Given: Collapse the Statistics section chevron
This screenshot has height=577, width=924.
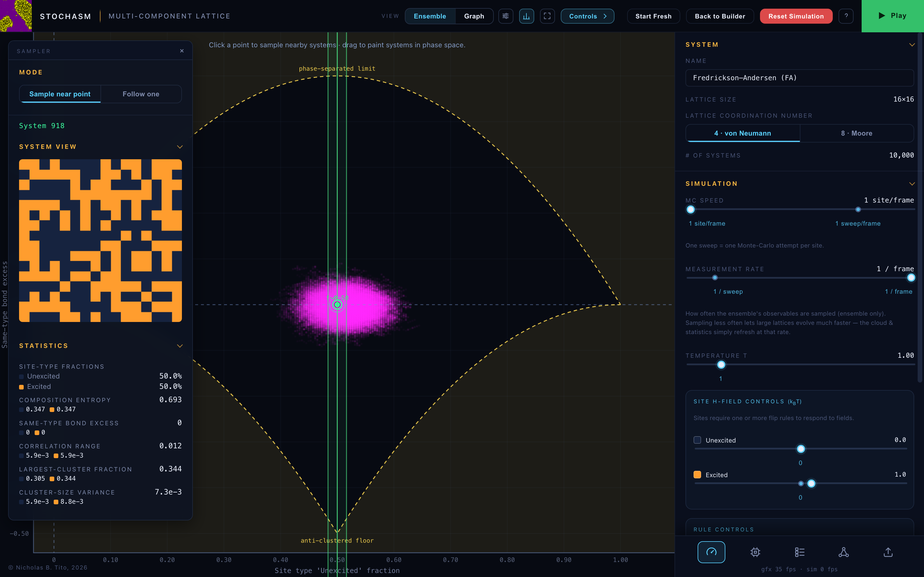Looking at the screenshot, I should (180, 346).
